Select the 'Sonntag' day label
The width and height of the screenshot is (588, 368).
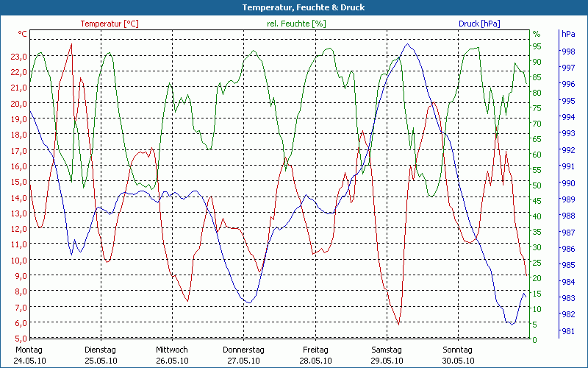pyautogui.click(x=457, y=350)
